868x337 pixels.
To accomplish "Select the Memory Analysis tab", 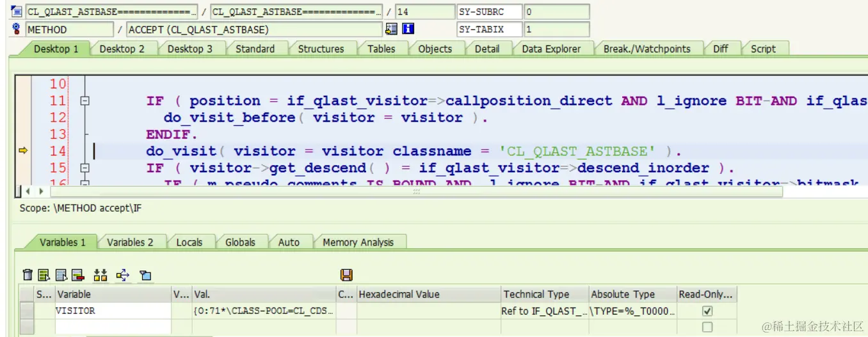I will (358, 242).
